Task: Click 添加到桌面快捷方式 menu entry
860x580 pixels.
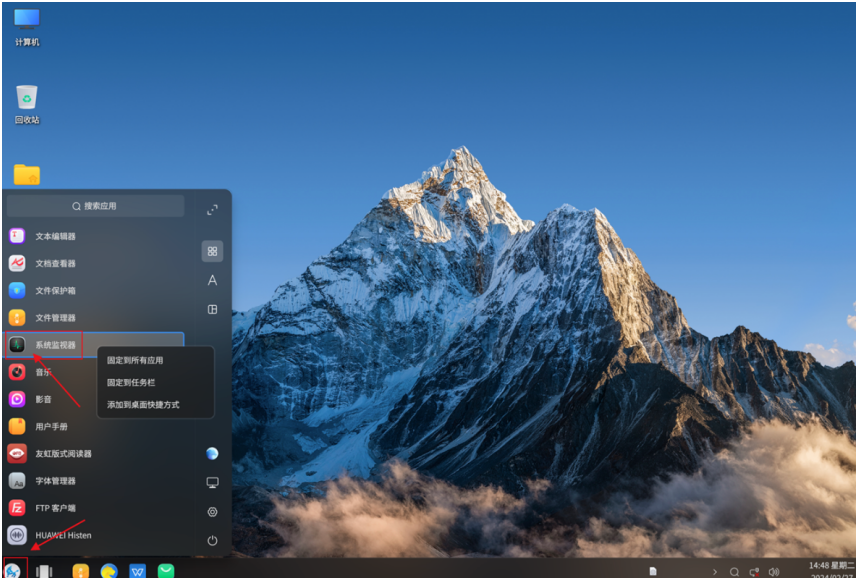Action: click(143, 405)
